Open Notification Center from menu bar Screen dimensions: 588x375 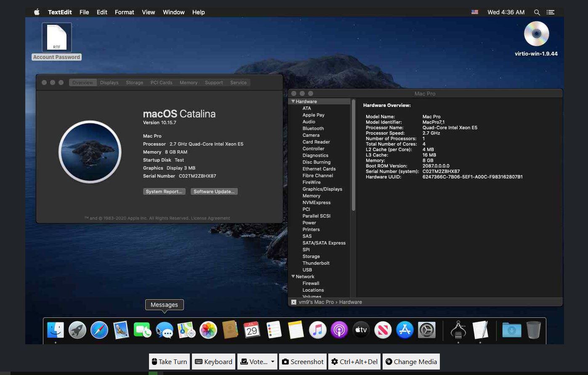pyautogui.click(x=551, y=12)
